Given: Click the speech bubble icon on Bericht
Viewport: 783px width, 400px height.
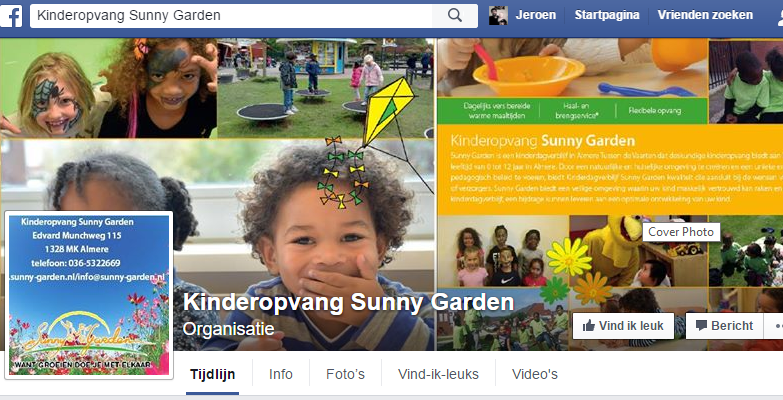Looking at the screenshot, I should 702,326.
